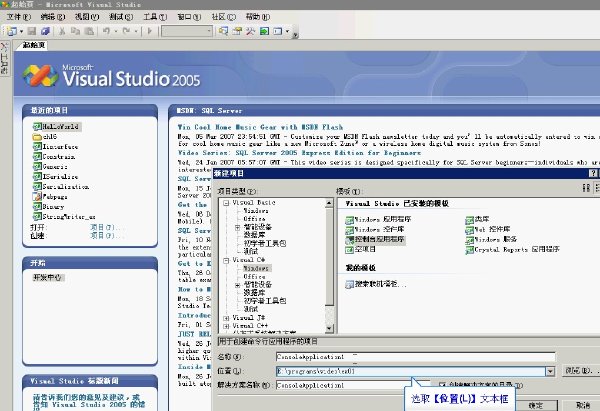This screenshot has width=600, height=411.
Task: Click the 开发中心 link in 开始 panel
Action: pos(47,277)
